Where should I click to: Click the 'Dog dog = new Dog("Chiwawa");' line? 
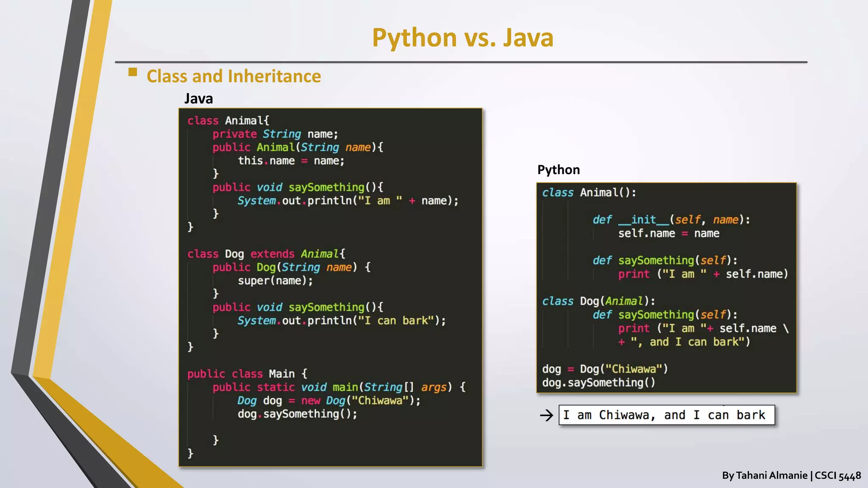328,401
